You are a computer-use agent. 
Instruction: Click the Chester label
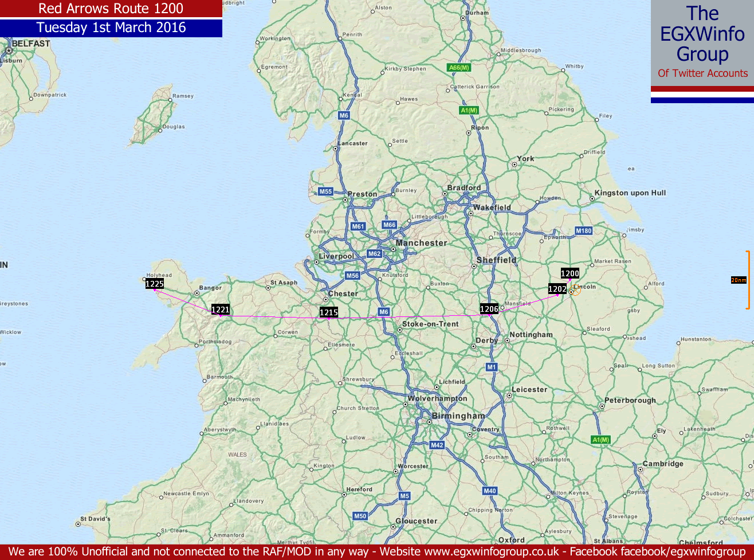pos(343,294)
